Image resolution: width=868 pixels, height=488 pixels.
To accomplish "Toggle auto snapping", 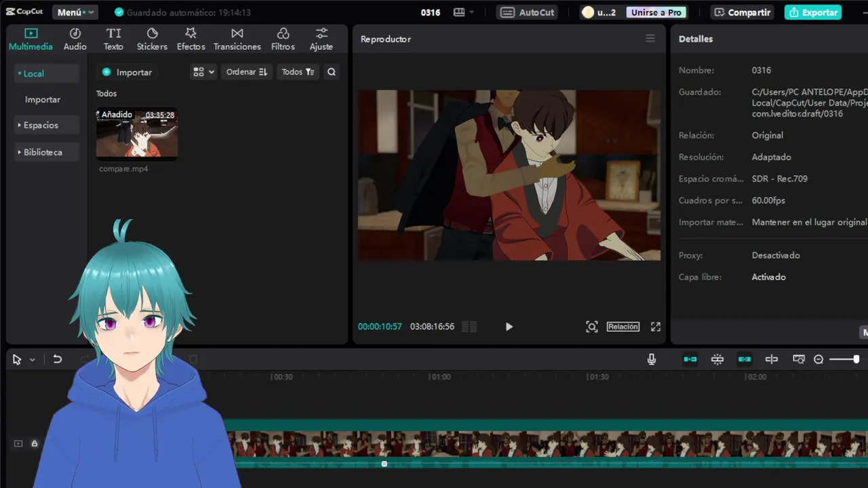I will click(x=717, y=359).
